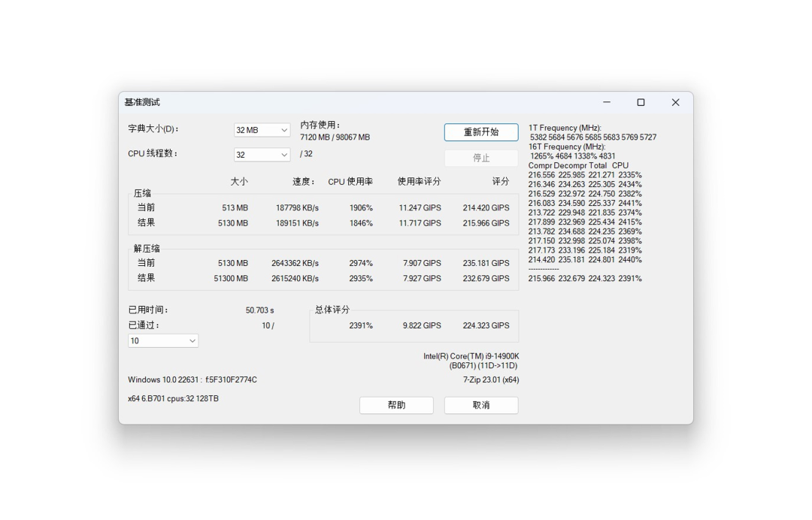
Task: Click the 1T frequency values line 5382 5684
Action: click(x=593, y=137)
